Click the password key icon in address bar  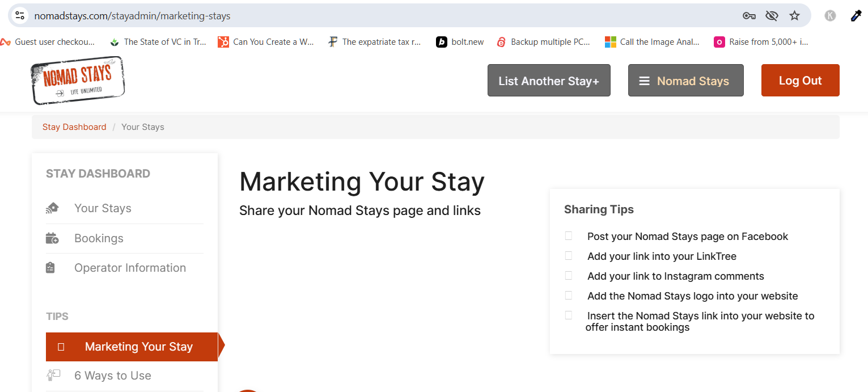tap(749, 16)
